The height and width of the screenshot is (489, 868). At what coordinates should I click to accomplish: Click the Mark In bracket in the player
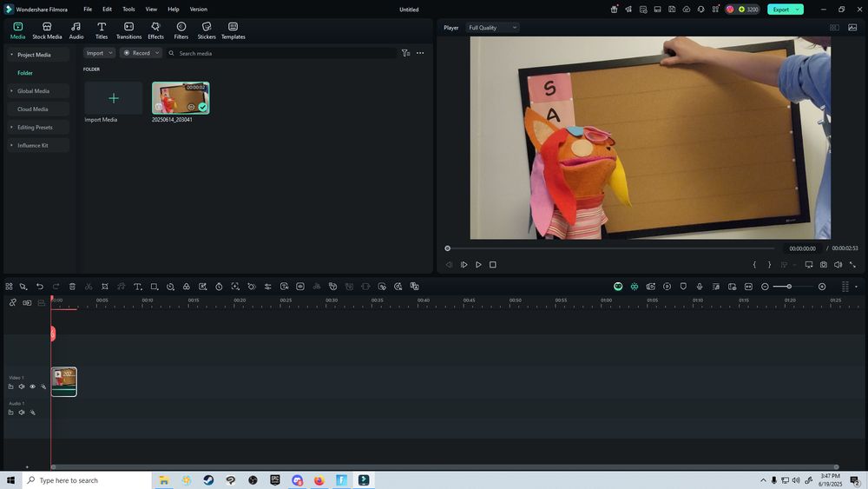point(754,265)
